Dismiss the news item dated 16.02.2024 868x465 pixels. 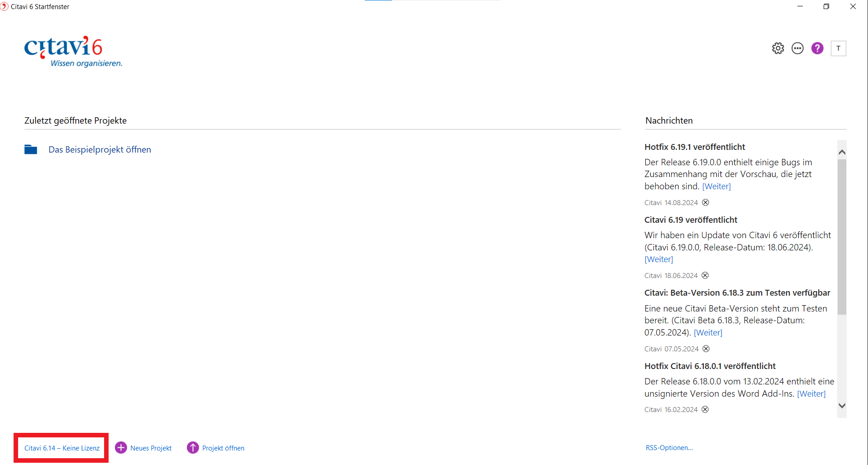pyautogui.click(x=705, y=409)
